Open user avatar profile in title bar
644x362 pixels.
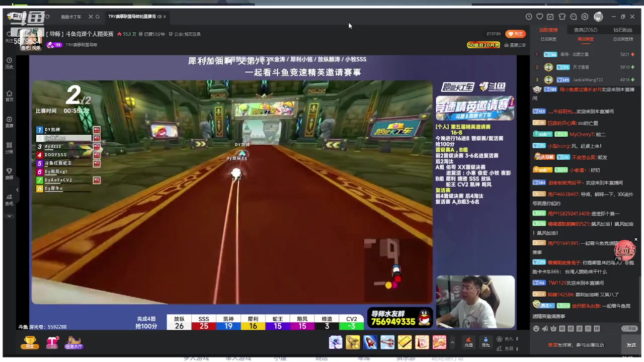tap(598, 17)
